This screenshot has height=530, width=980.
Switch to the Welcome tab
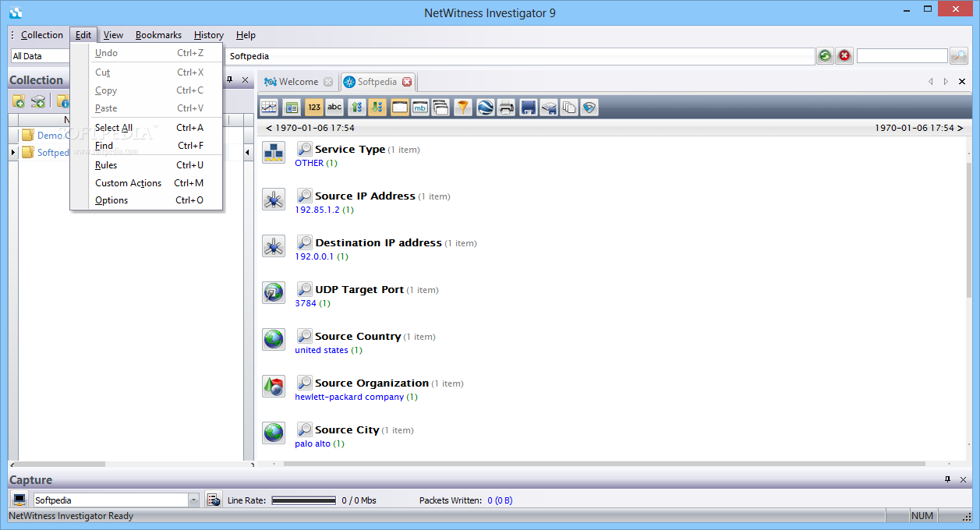[298, 82]
